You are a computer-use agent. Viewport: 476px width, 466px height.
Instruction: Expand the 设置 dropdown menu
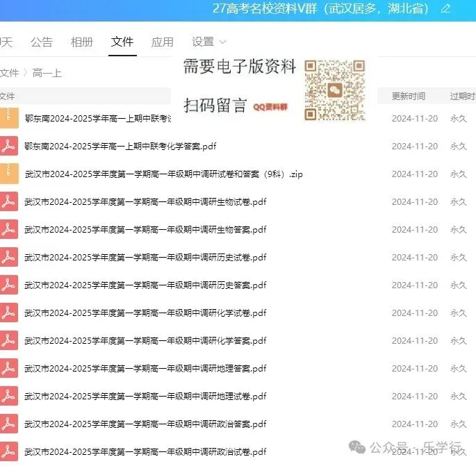[209, 42]
